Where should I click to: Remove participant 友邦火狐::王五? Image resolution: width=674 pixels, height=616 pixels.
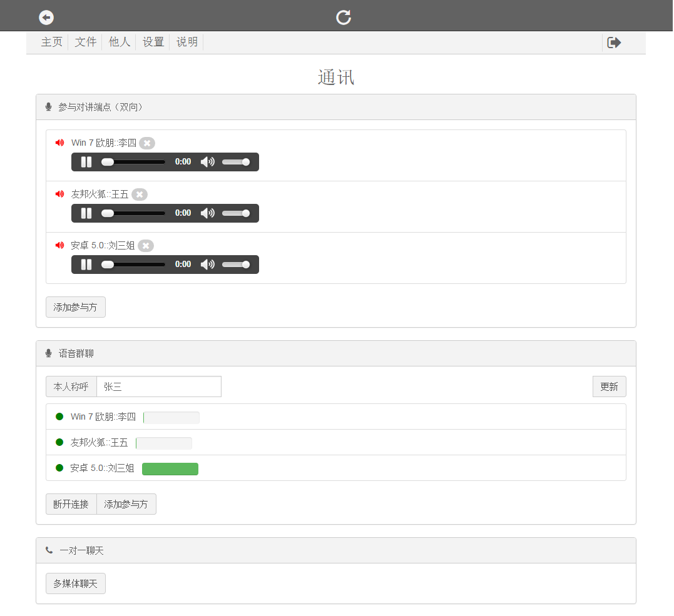140,194
